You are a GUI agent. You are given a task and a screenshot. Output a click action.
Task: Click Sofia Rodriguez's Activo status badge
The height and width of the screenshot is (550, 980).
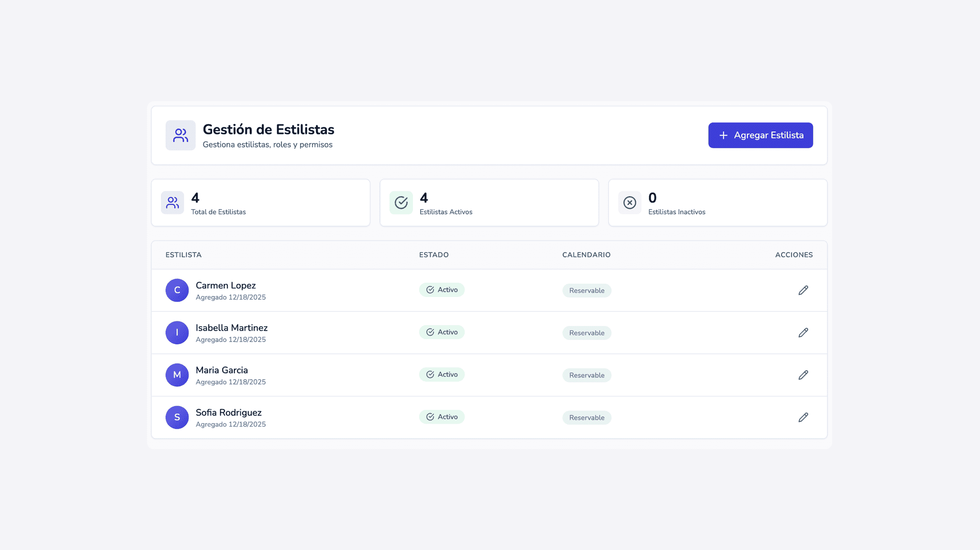click(x=442, y=417)
